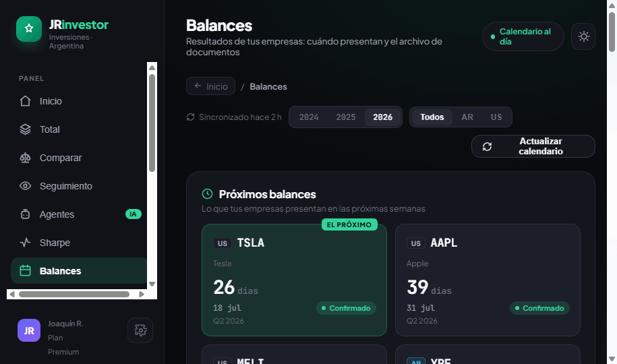Click the Próximos balances section title
Screen dimensions: 617x364
268,194
